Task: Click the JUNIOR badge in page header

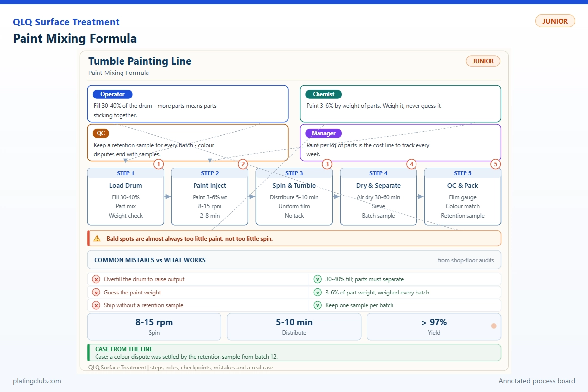Action: 555,21
